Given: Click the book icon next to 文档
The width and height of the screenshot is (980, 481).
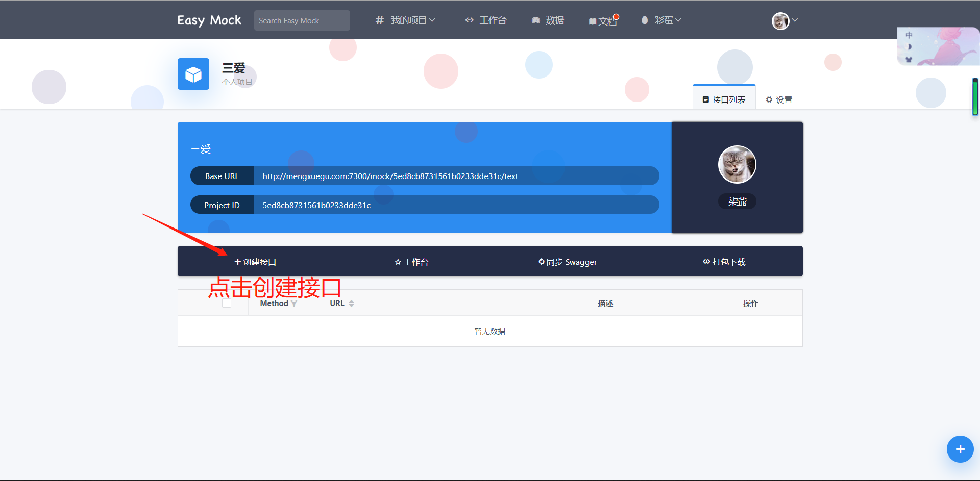Looking at the screenshot, I should pyautogui.click(x=593, y=21).
